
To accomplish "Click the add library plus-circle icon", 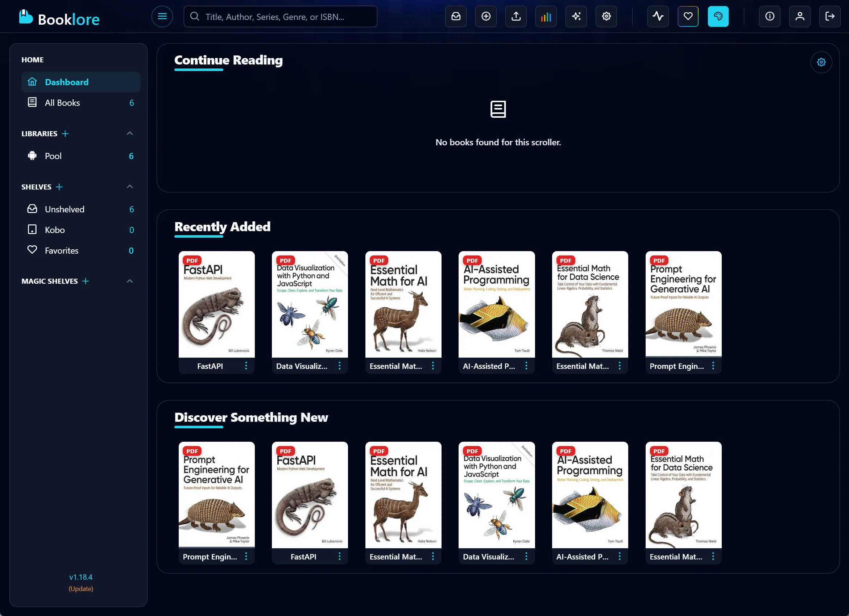I will 485,16.
